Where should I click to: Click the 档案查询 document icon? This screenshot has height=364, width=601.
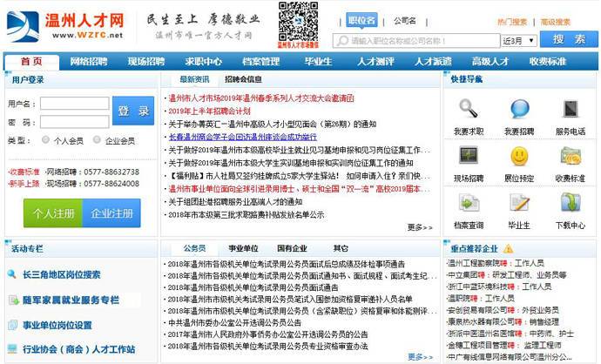[468, 203]
